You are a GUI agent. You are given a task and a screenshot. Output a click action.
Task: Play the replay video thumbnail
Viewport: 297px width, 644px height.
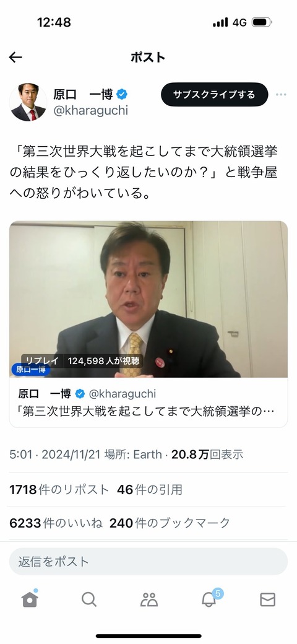coord(148,299)
